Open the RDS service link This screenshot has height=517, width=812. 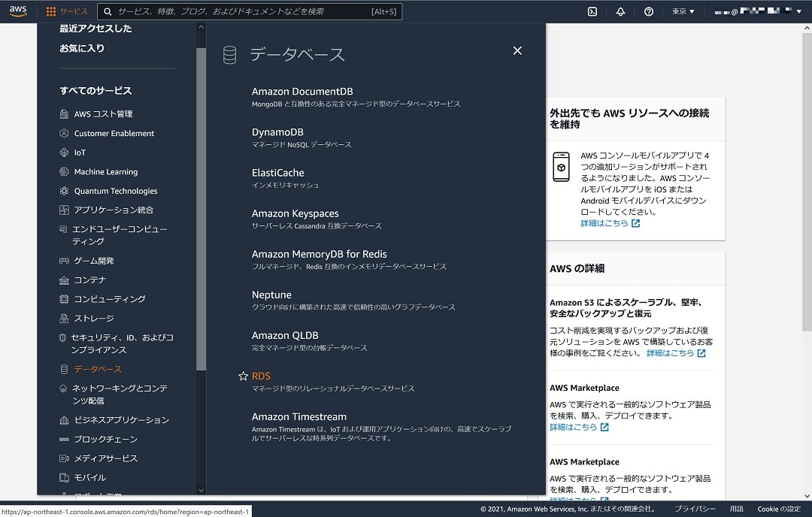[x=261, y=376]
